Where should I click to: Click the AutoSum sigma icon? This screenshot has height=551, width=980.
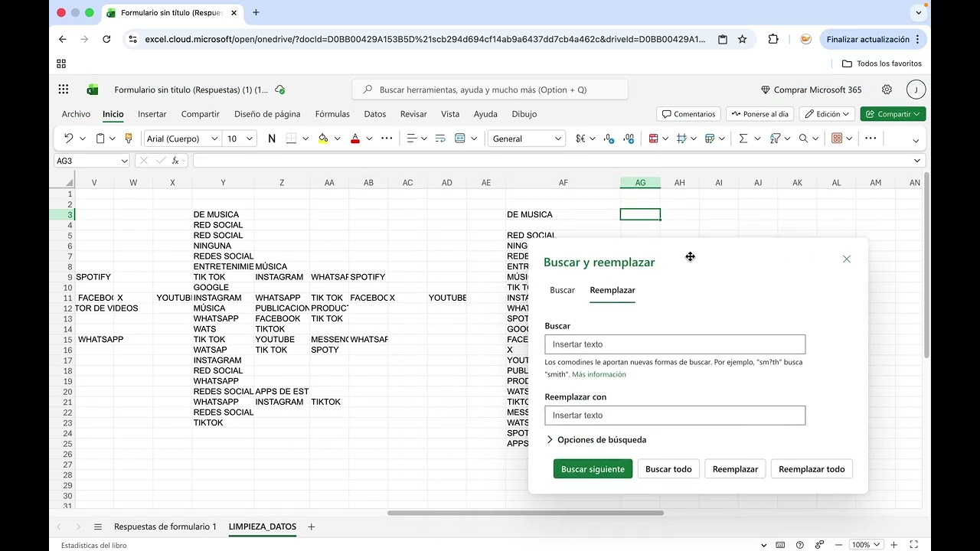coord(743,139)
